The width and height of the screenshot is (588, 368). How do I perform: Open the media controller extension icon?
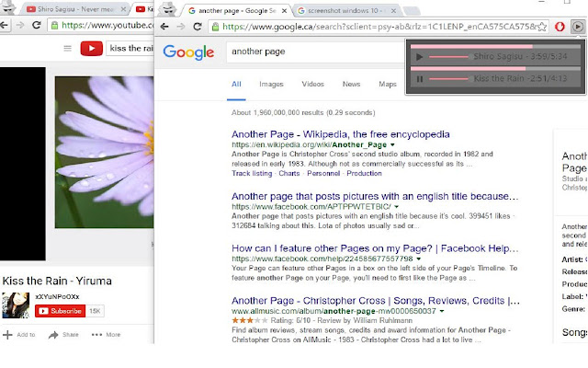pyautogui.click(x=578, y=27)
